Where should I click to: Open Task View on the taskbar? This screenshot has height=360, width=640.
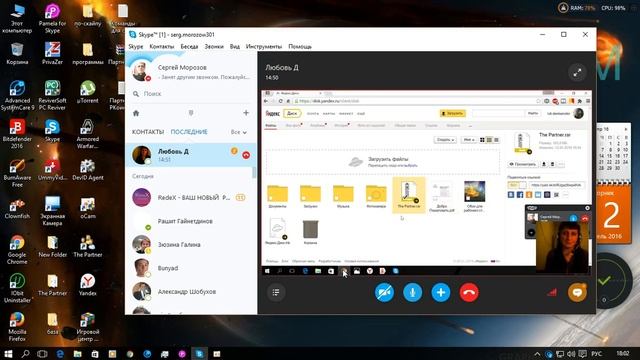42,353
